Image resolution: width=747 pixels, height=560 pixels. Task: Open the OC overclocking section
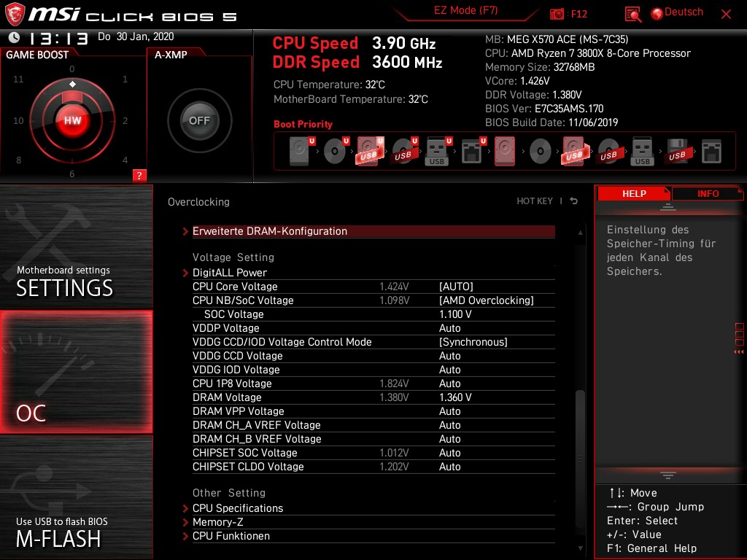point(76,372)
